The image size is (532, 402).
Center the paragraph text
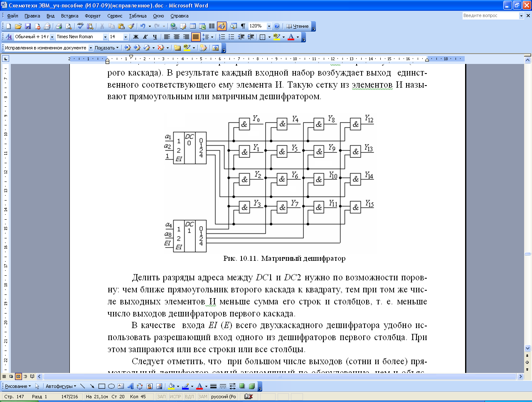tap(177, 37)
